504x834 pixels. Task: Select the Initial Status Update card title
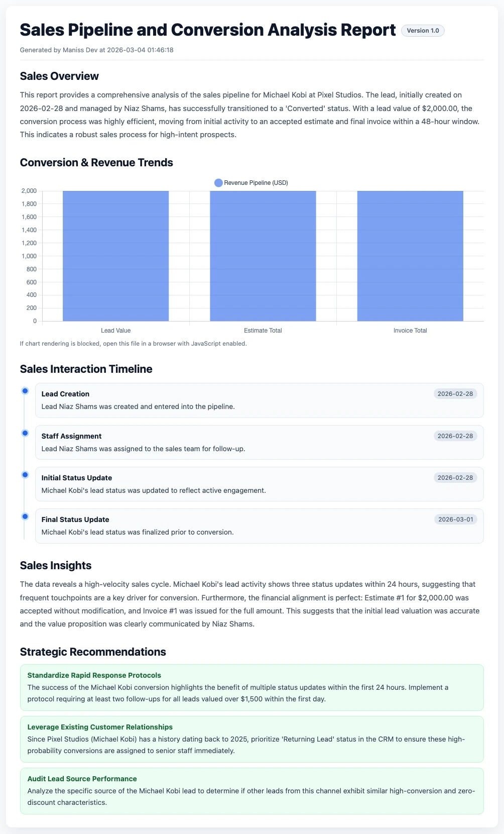point(76,478)
